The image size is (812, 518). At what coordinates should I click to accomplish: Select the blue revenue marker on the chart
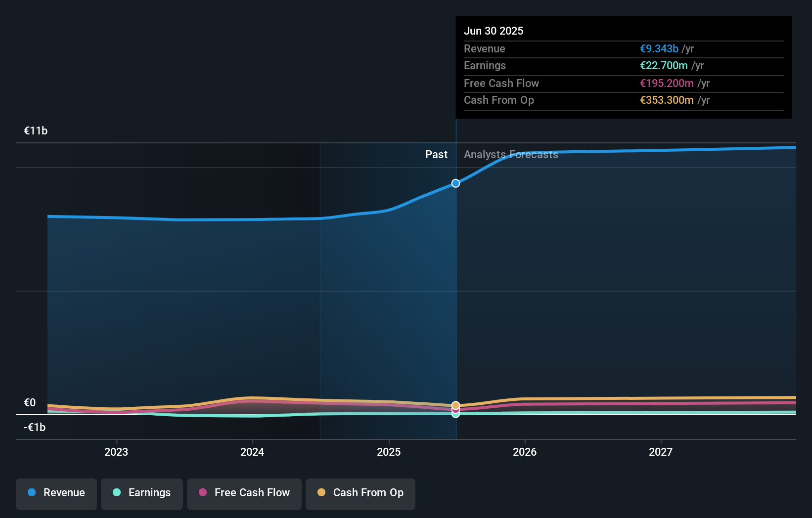455,183
